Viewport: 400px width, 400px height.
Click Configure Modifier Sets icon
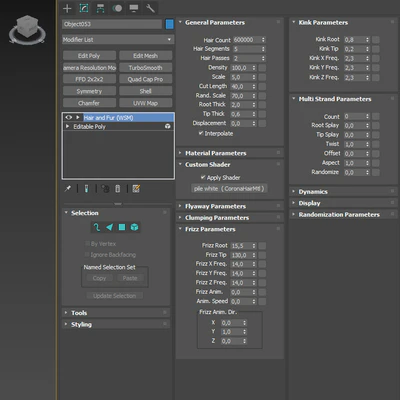[x=136, y=189]
